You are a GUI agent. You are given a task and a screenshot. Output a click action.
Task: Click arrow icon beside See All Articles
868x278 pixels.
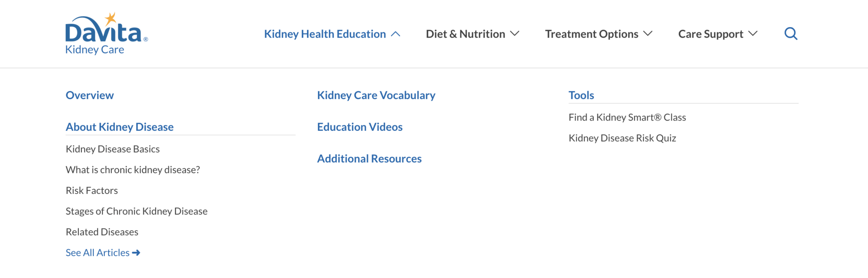click(136, 253)
